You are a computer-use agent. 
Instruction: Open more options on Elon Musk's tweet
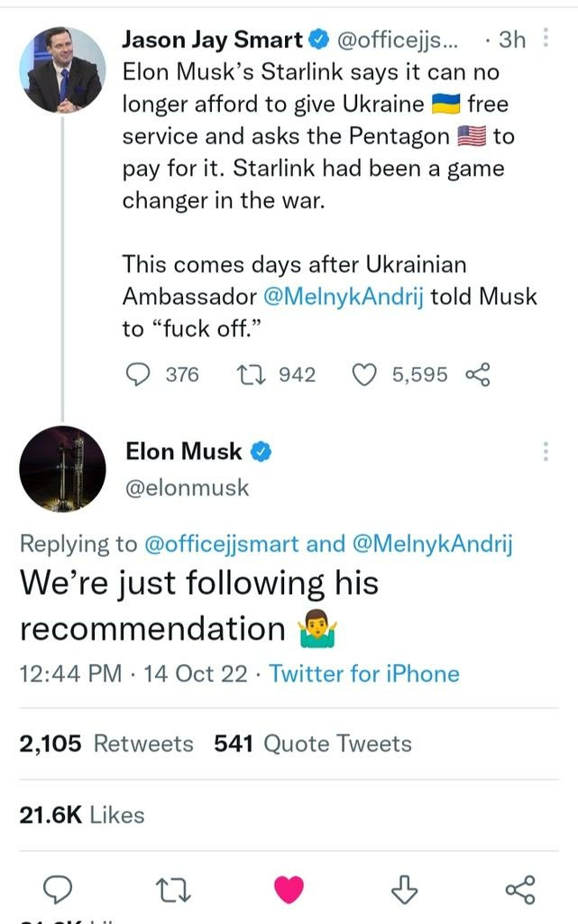(546, 451)
